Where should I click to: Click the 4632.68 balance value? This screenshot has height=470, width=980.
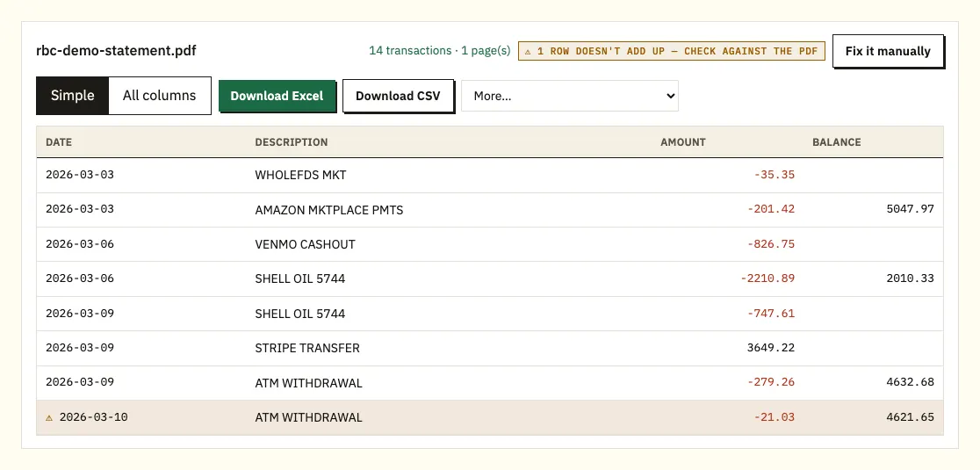910,382
